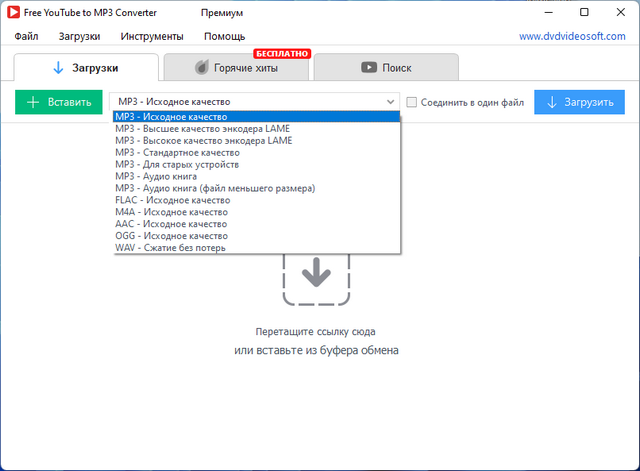Click the plus icon on Вставить button
640x471 pixels.
pos(33,102)
